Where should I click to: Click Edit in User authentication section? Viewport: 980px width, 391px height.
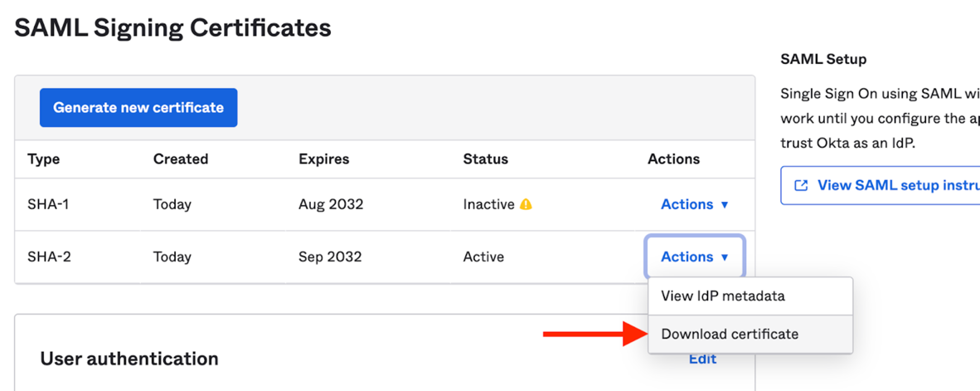pos(702,359)
